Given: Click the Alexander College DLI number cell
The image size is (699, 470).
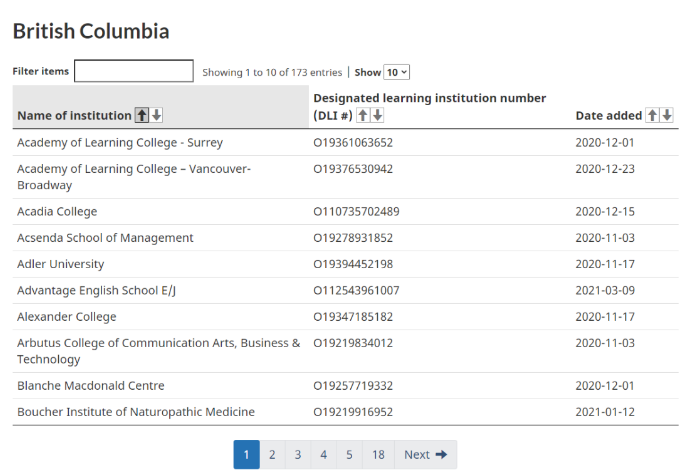Looking at the screenshot, I should click(x=353, y=317).
